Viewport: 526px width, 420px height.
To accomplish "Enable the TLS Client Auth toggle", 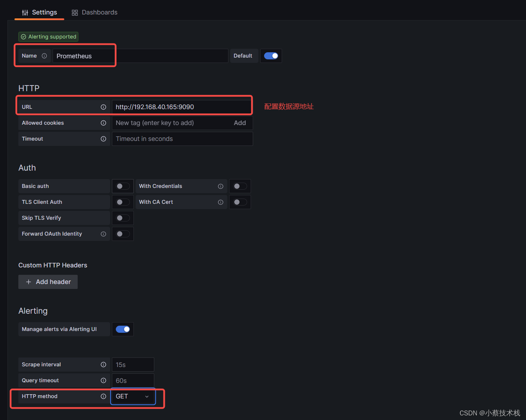I will point(123,202).
